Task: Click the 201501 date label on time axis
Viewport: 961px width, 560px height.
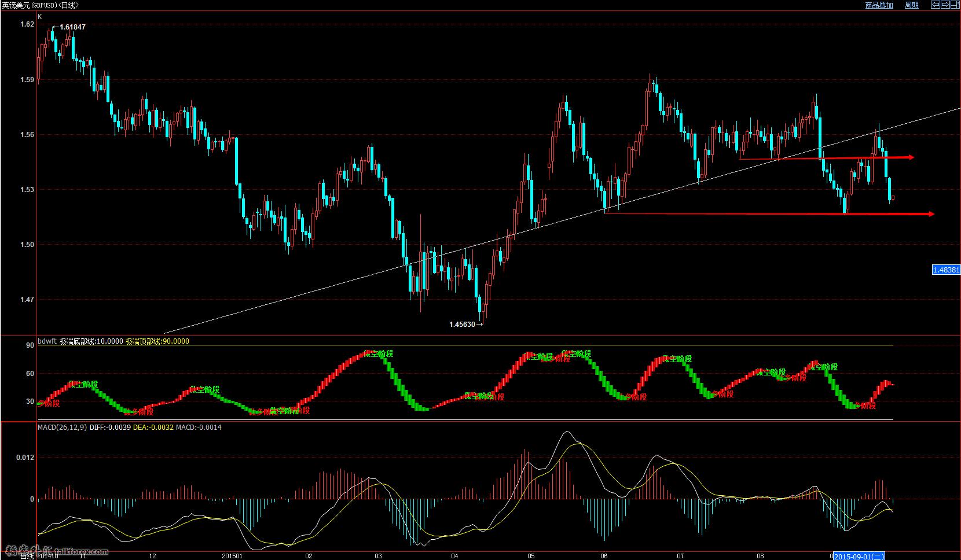Action: tap(232, 556)
